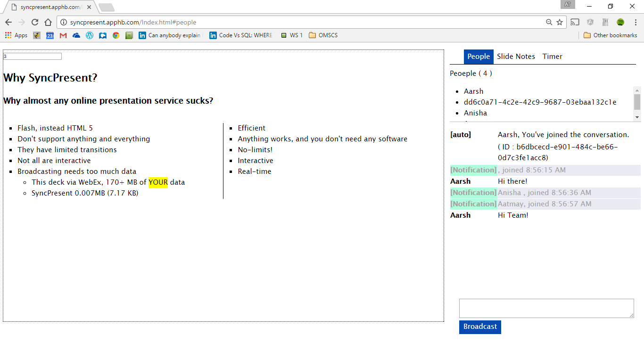
Task: Open the blue book-shaped bookmark icon
Action: pyautogui.click(x=103, y=35)
